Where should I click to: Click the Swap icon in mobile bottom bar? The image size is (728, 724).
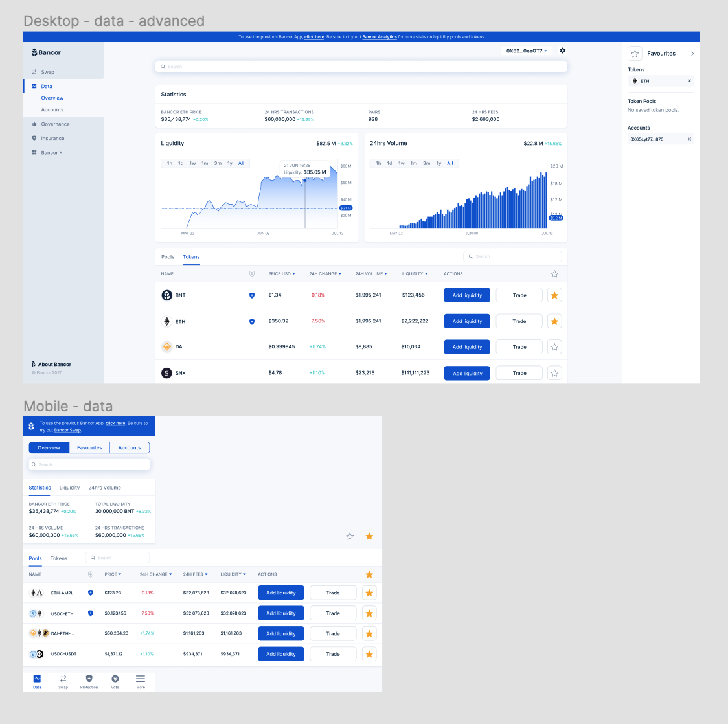coord(63,679)
